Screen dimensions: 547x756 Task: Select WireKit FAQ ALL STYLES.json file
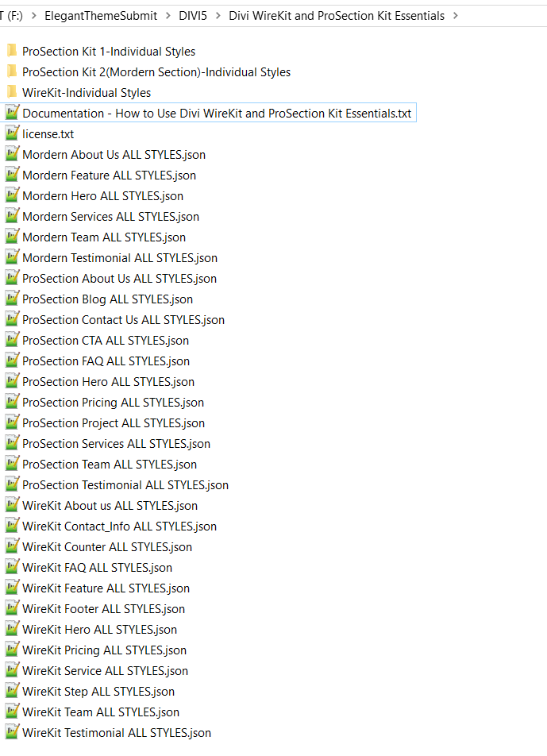pos(98,568)
